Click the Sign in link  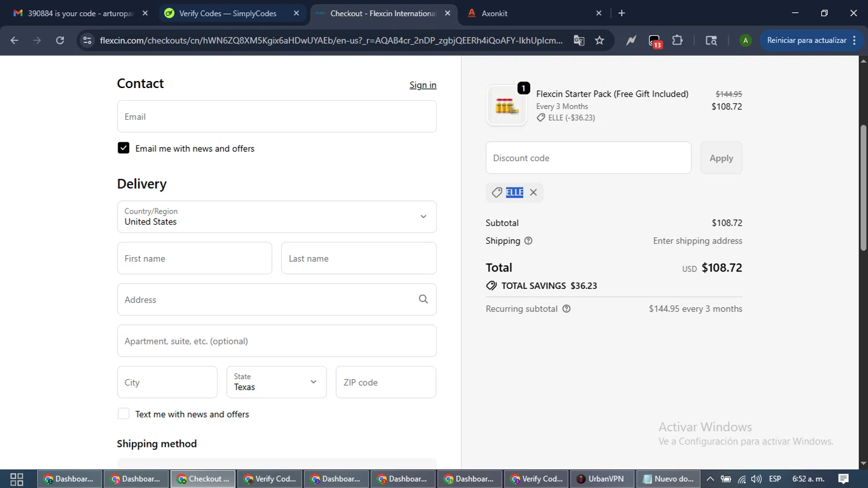click(x=423, y=85)
